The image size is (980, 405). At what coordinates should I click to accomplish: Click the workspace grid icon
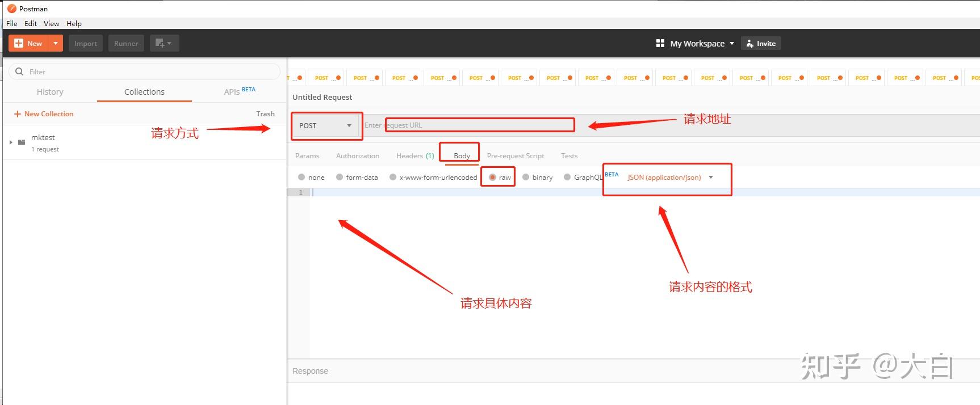click(660, 43)
